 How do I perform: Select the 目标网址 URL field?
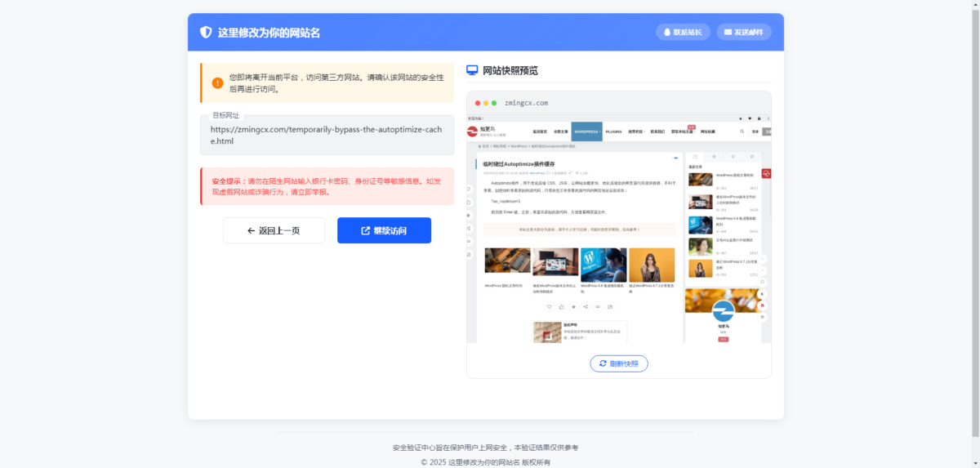point(327,135)
